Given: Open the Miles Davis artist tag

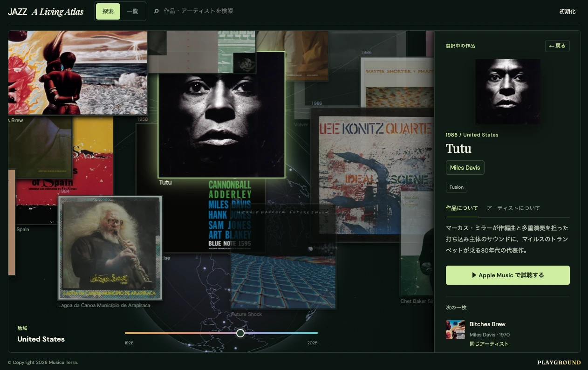Looking at the screenshot, I should [465, 168].
